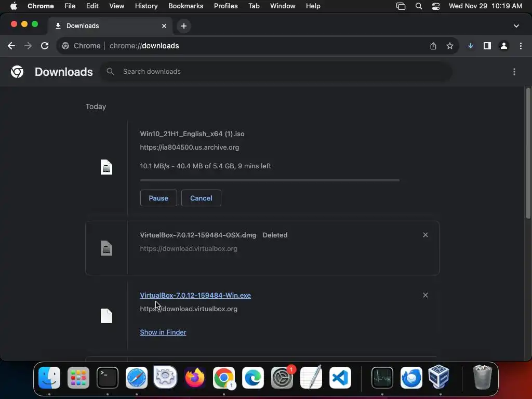This screenshot has height=399, width=532.
Task: Click Google Chrome icon in the Dock
Action: tap(224, 378)
